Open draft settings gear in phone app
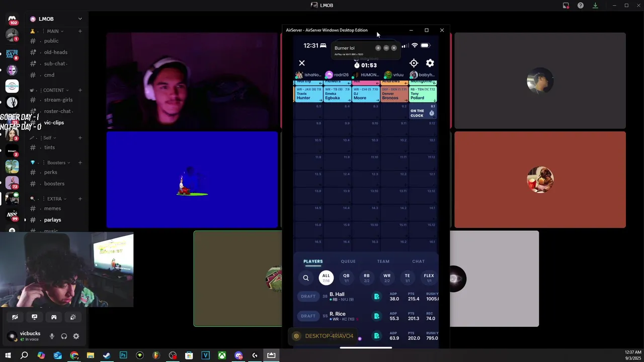Image resolution: width=644 pixels, height=362 pixels. [x=430, y=63]
